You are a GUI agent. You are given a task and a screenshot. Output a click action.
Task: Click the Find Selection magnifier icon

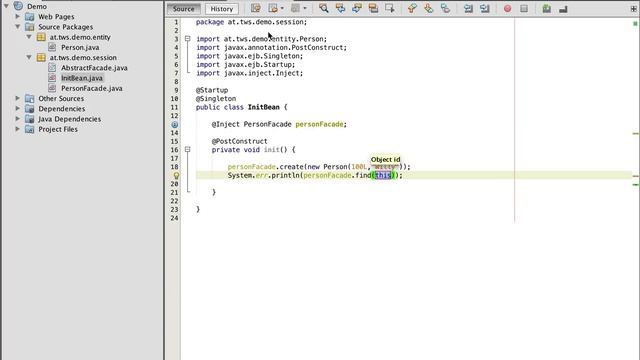[x=324, y=8]
